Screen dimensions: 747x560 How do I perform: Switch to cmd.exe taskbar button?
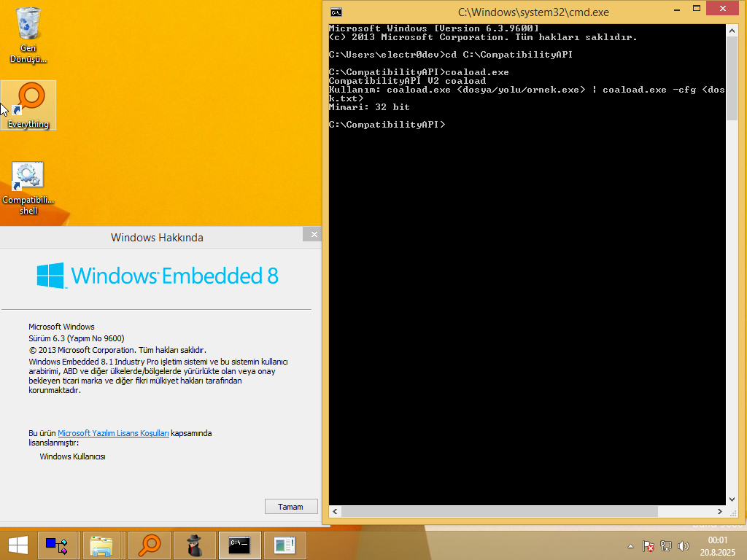pyautogui.click(x=239, y=545)
